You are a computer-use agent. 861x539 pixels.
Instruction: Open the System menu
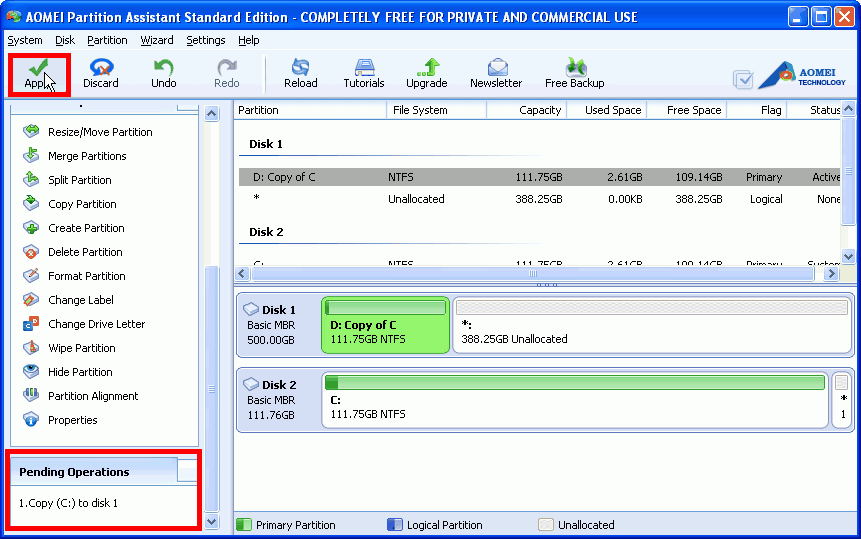click(25, 40)
